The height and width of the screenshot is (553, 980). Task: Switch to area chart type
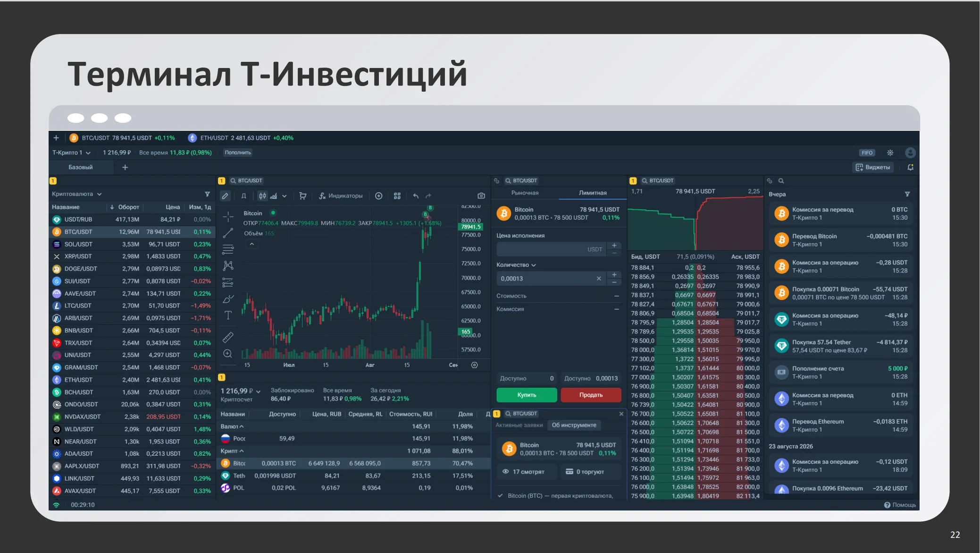coord(274,196)
